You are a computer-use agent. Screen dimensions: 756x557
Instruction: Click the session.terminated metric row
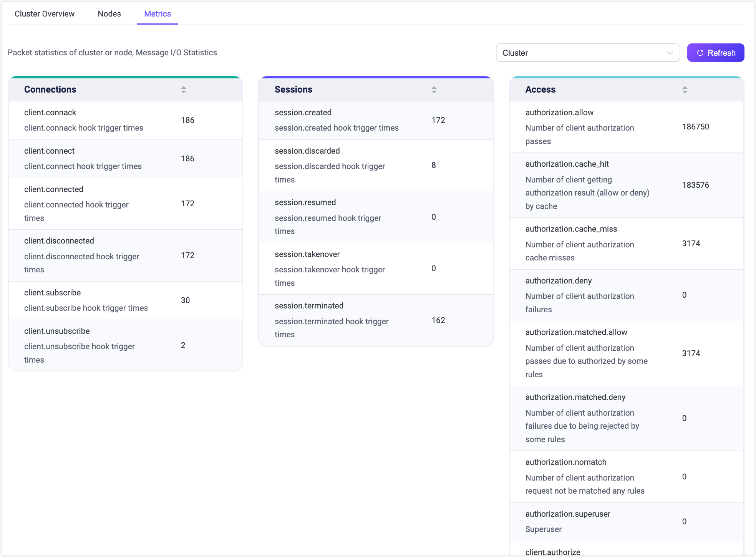pos(376,320)
